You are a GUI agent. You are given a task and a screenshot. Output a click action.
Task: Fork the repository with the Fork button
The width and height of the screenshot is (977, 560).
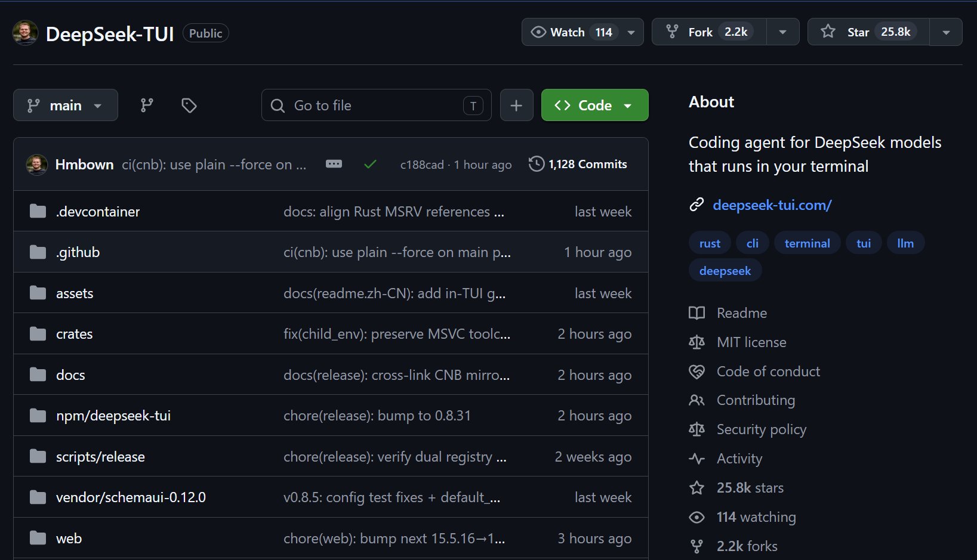click(709, 32)
